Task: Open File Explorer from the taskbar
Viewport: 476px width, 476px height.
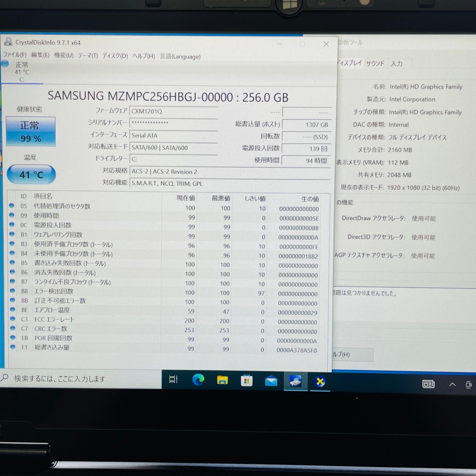Action: 222,380
